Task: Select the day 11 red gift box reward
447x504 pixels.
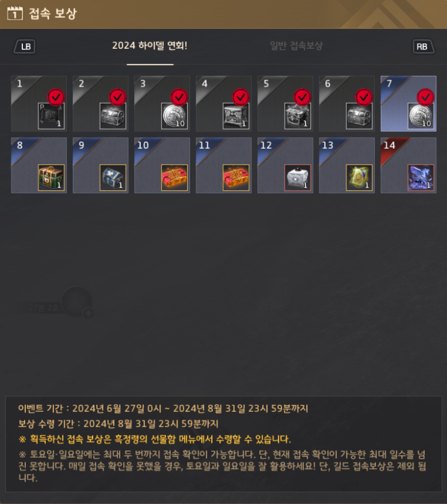Action: (x=236, y=178)
